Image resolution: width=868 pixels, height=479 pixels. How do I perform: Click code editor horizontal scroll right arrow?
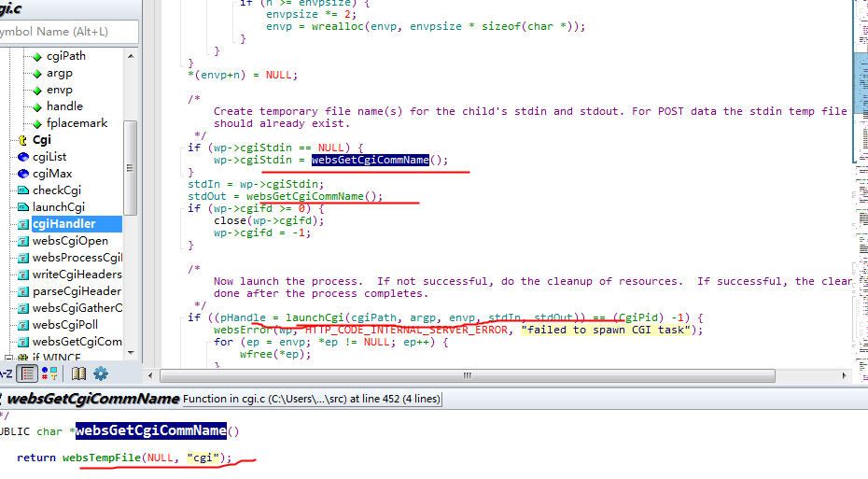point(844,375)
